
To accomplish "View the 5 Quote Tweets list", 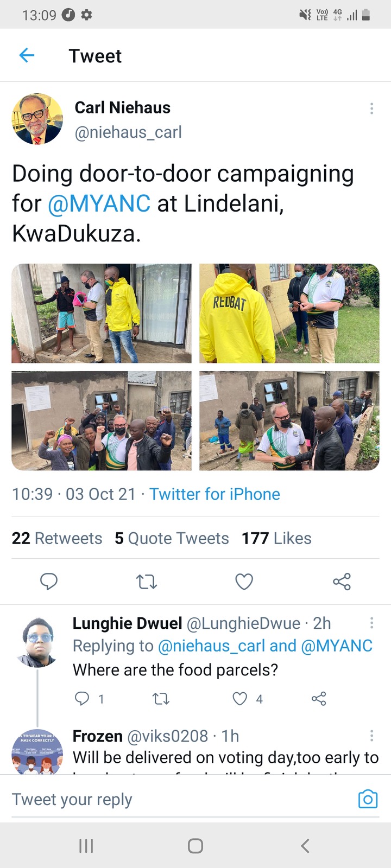I will click(172, 538).
